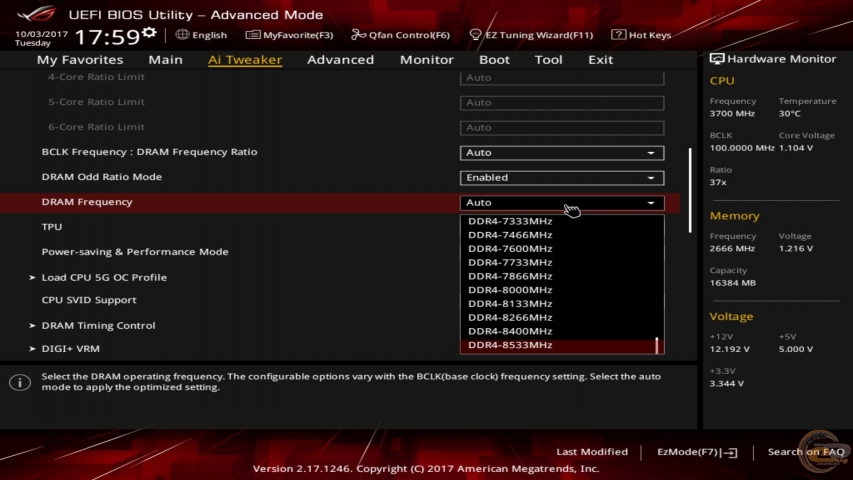Viewport: 853px width, 480px height.
Task: Open the Hot Keys question icon
Action: coord(618,35)
